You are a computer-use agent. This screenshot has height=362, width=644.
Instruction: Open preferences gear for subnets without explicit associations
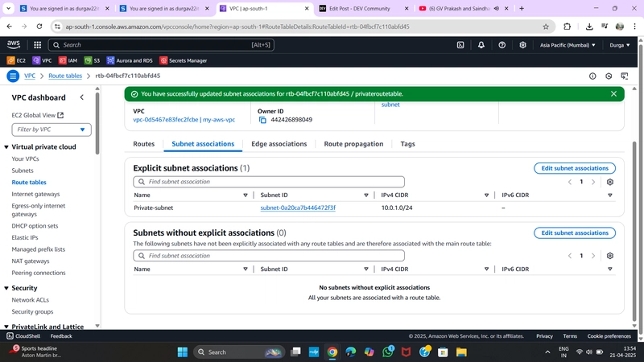(610, 256)
